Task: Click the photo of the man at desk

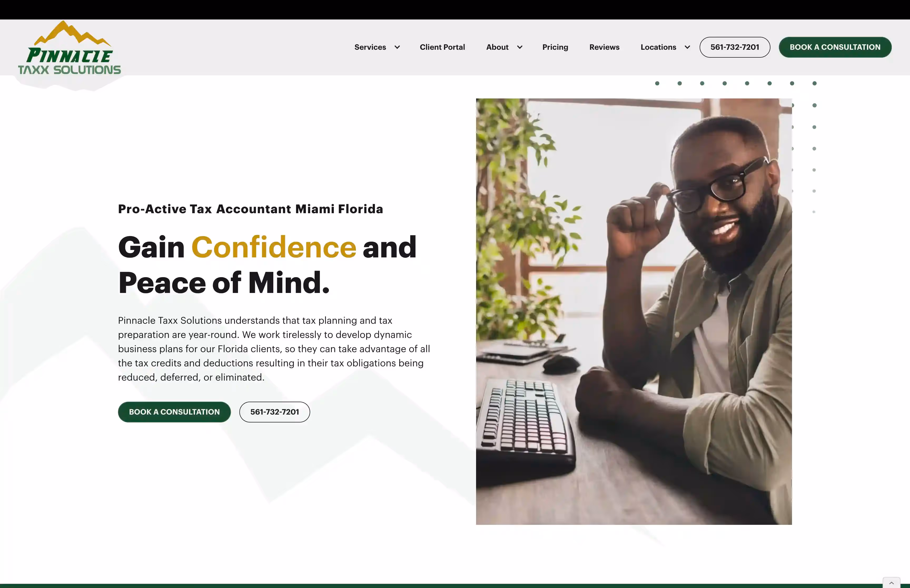Action: click(634, 312)
